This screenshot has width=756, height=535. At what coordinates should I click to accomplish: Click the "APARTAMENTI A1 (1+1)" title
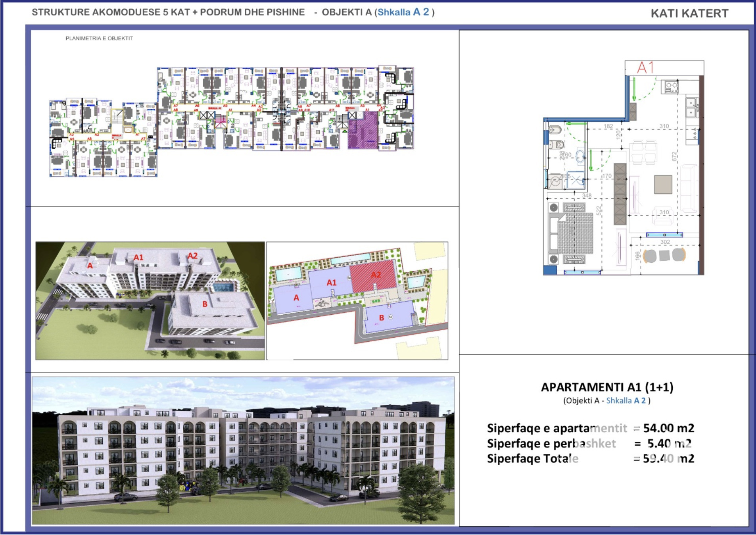(607, 387)
